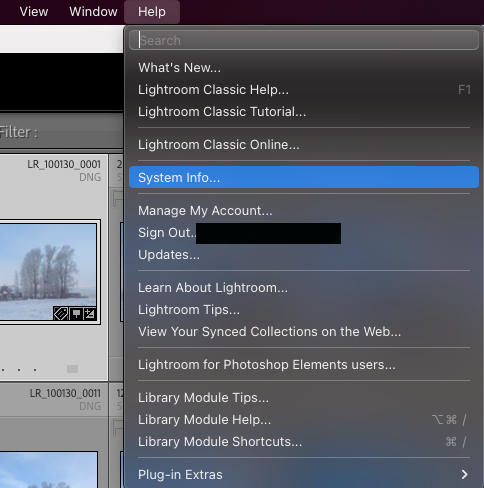Click the keywords tag badge on LR_100130_0001
The width and height of the screenshot is (484, 488).
pos(61,314)
